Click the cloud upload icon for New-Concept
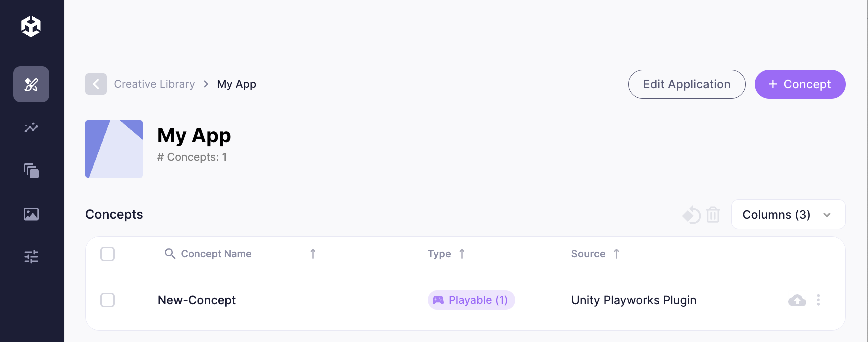This screenshot has width=868, height=342. click(797, 300)
